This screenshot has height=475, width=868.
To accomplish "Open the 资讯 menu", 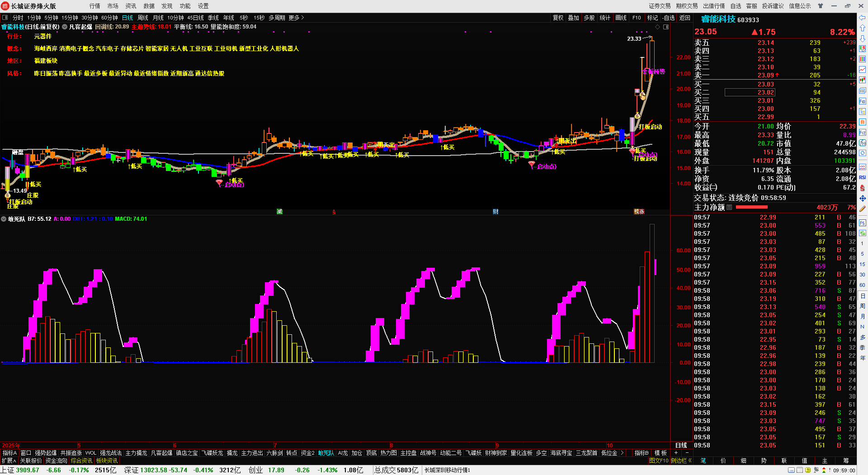I will [x=131, y=6].
